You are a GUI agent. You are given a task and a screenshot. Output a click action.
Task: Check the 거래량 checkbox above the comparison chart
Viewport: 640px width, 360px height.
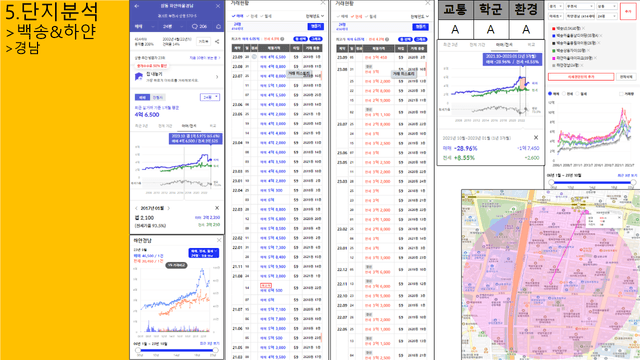point(621,94)
